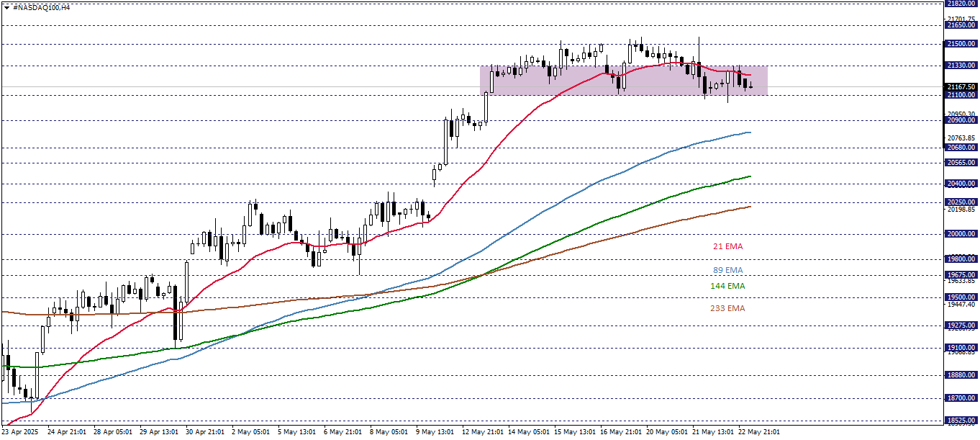Click the 21 May 13:01 time label

point(712,432)
